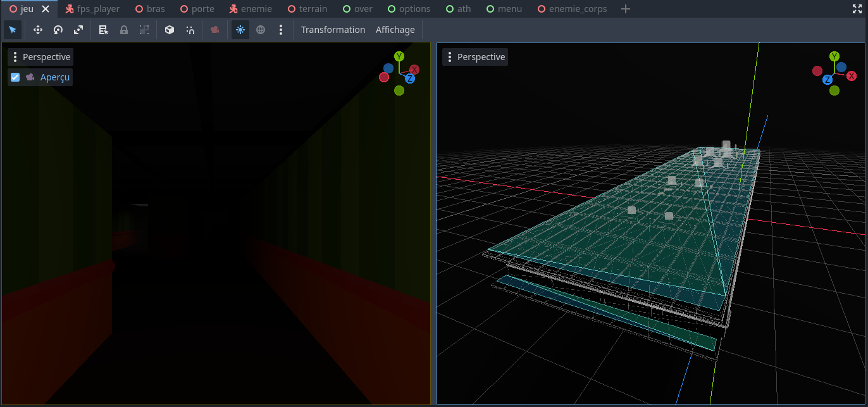This screenshot has width=868, height=407.
Task: Toggle the preview environment globe icon
Action: coord(261,30)
